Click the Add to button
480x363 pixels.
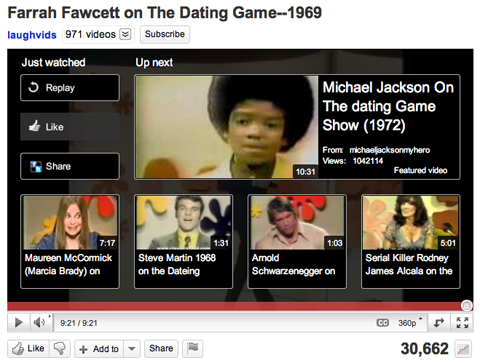point(99,349)
